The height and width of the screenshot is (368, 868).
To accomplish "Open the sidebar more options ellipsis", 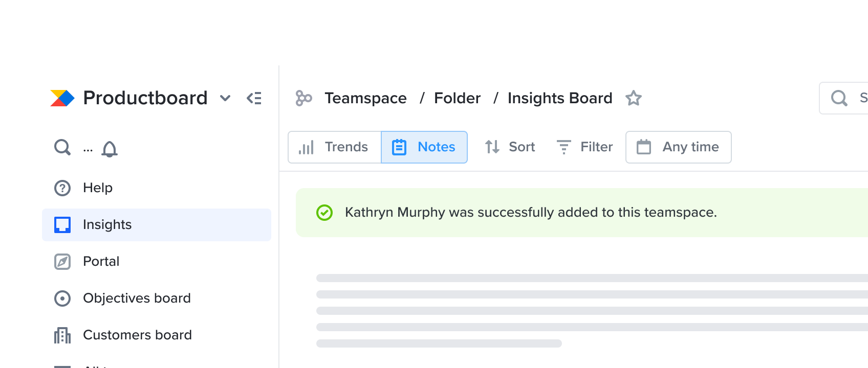I will point(88,150).
